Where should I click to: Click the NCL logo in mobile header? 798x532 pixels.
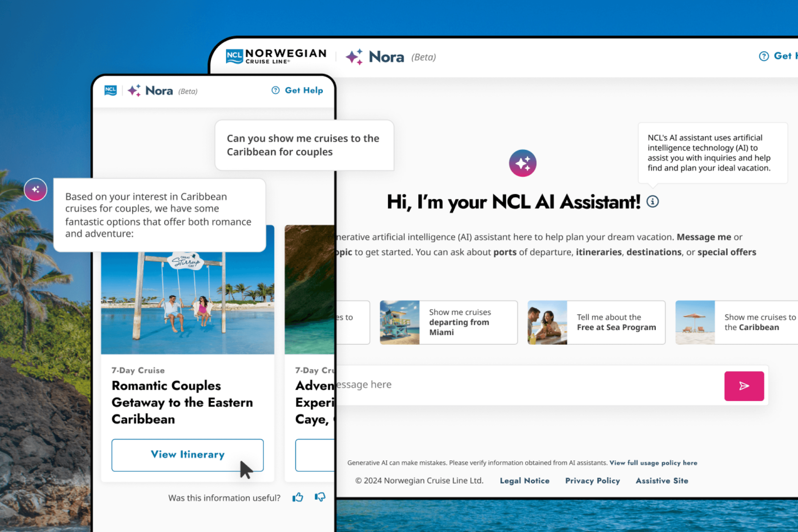111,91
